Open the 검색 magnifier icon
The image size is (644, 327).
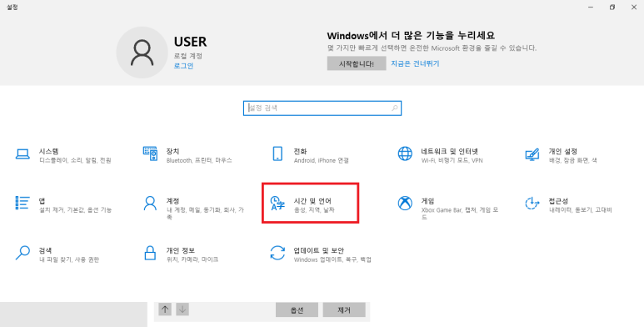[22, 253]
